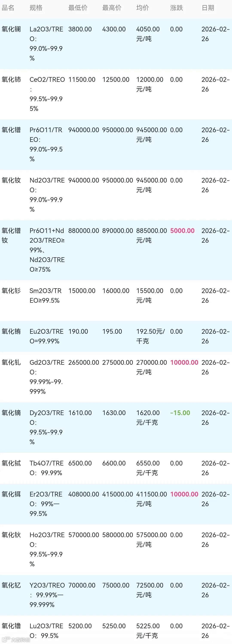Click the 氧化钆 change value 10000.00
232x644 pixels.
click(x=184, y=362)
